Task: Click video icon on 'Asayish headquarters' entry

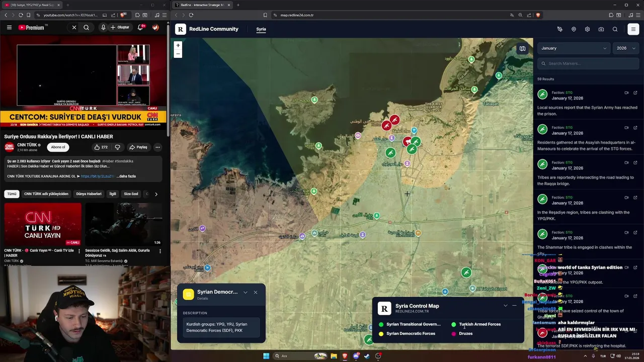Action: coord(626,128)
